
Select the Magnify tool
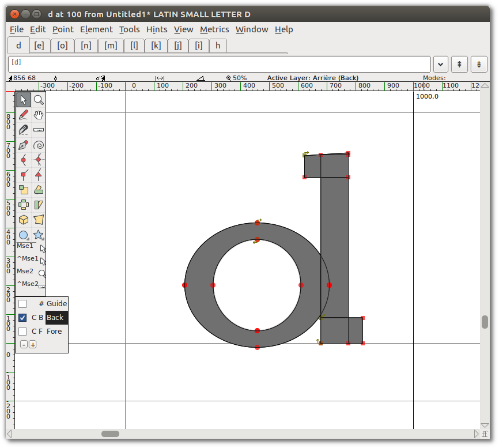pyautogui.click(x=39, y=99)
